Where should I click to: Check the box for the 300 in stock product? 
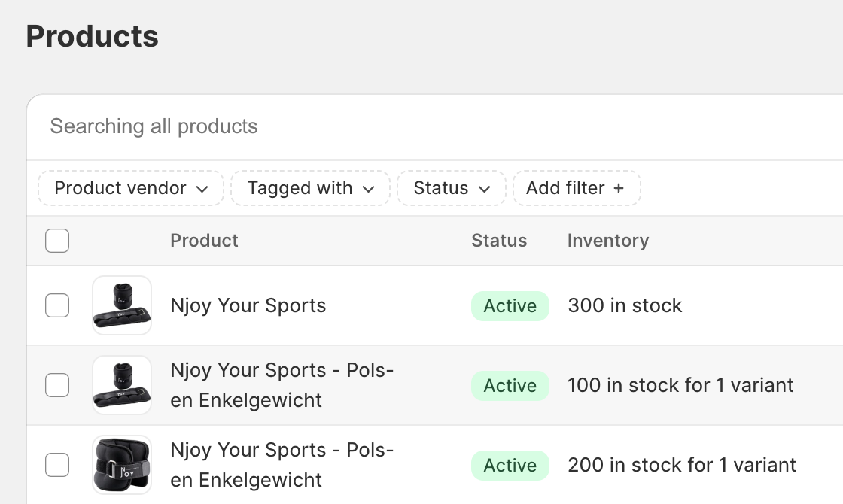[57, 305]
